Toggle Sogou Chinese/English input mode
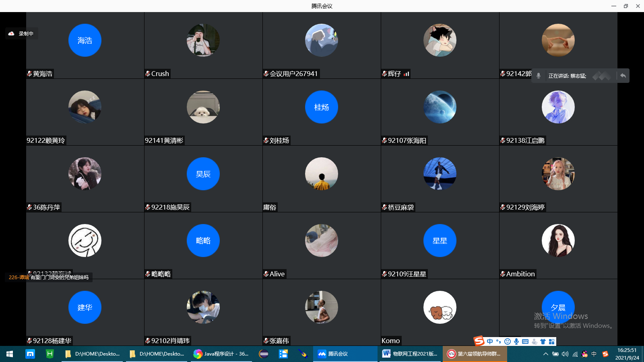Image resolution: width=644 pixels, height=362 pixels. pos(490,341)
